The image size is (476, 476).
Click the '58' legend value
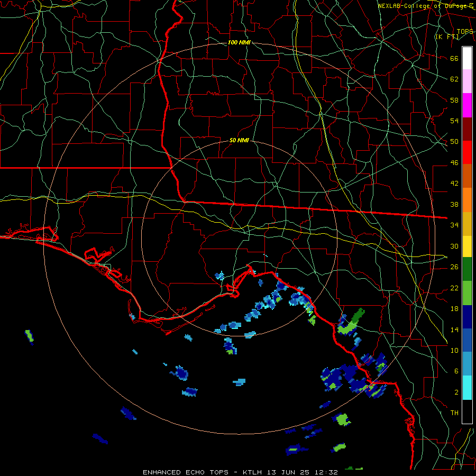454,100
